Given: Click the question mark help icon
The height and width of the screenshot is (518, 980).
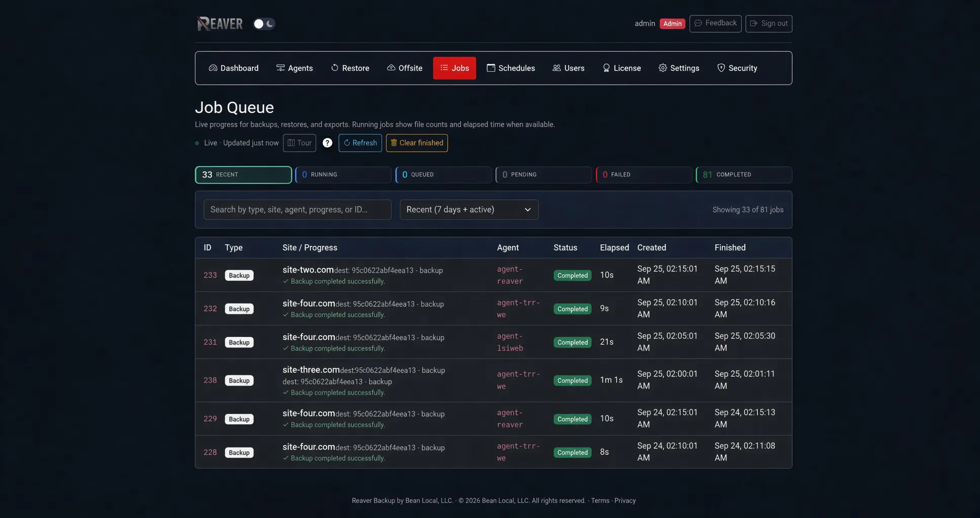Looking at the screenshot, I should 328,143.
